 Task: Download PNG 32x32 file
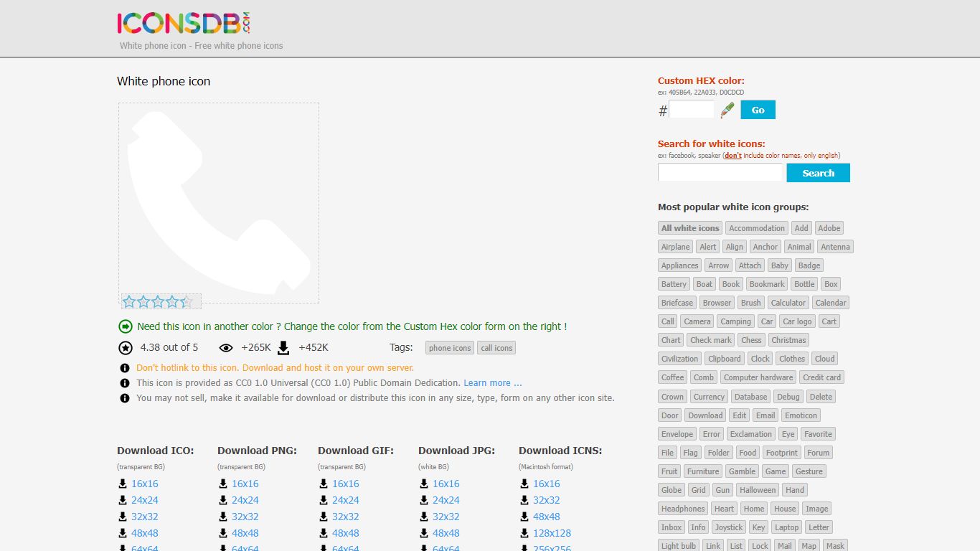click(245, 517)
